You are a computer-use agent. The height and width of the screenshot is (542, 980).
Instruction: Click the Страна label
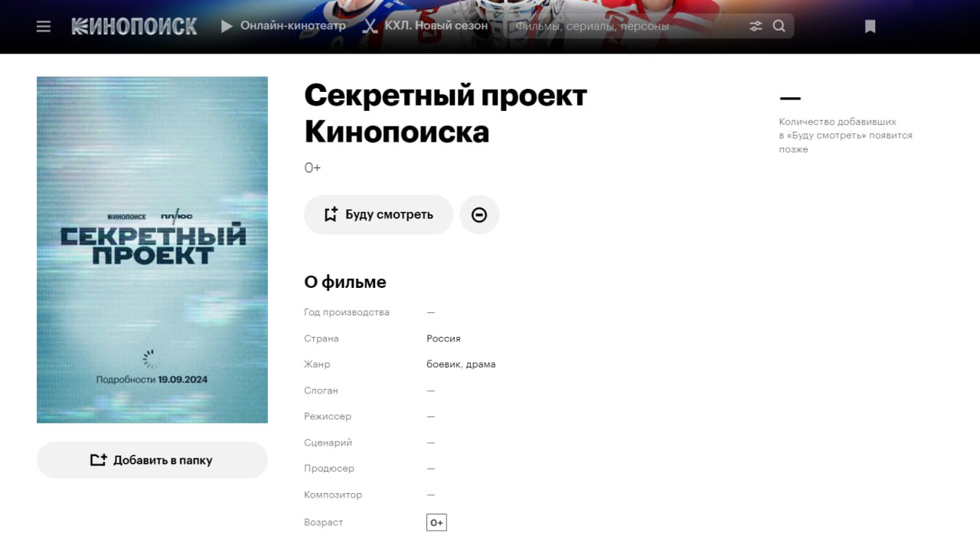pos(321,338)
